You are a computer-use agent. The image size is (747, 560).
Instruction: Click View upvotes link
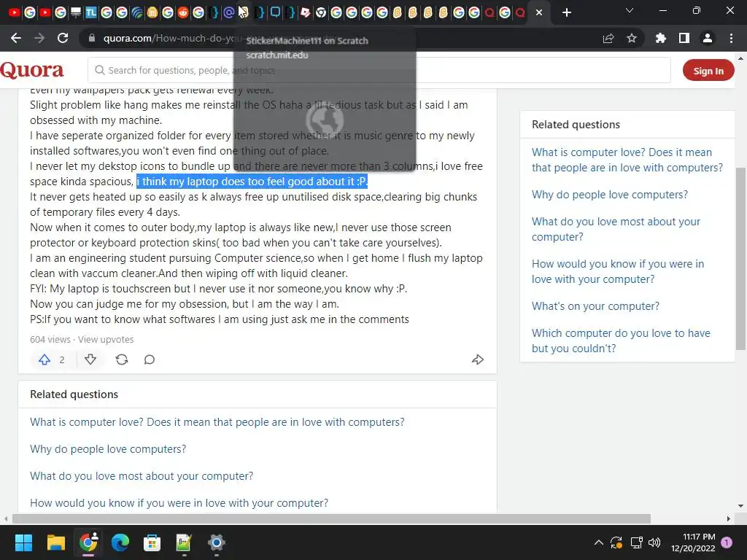pos(106,340)
